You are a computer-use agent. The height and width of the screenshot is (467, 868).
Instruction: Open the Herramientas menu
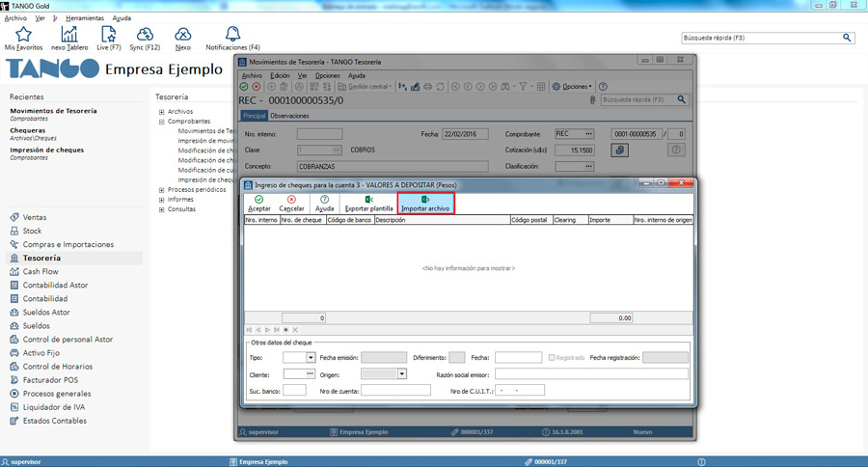click(x=85, y=18)
